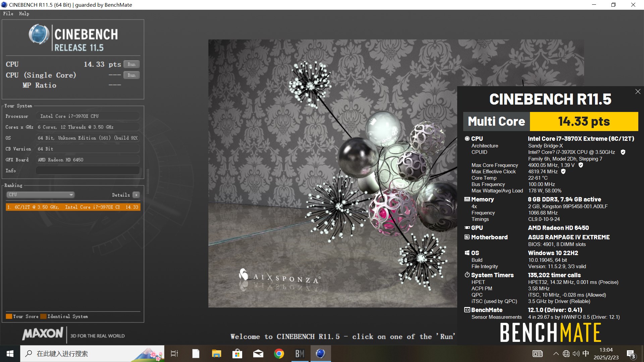Open the Windows Start menu

point(10,354)
